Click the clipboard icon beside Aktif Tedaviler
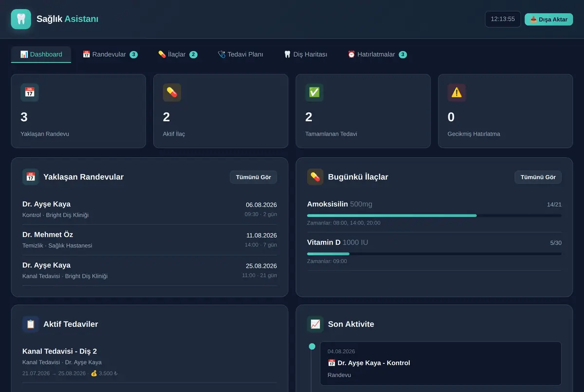Screen dimensions: 584x392 pos(31,324)
